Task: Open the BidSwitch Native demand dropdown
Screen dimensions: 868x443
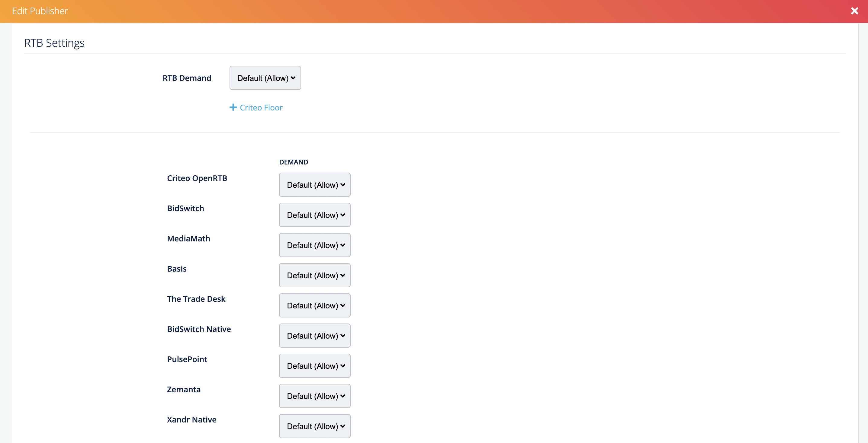Action: pyautogui.click(x=315, y=336)
